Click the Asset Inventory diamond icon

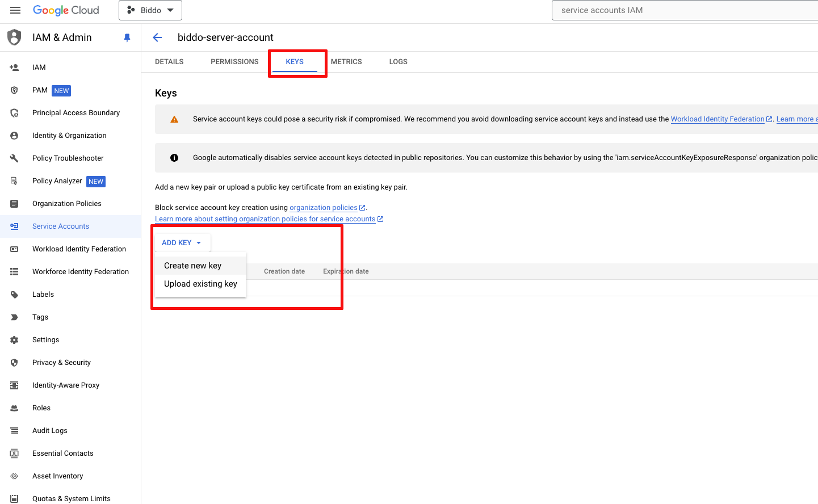pyautogui.click(x=14, y=476)
